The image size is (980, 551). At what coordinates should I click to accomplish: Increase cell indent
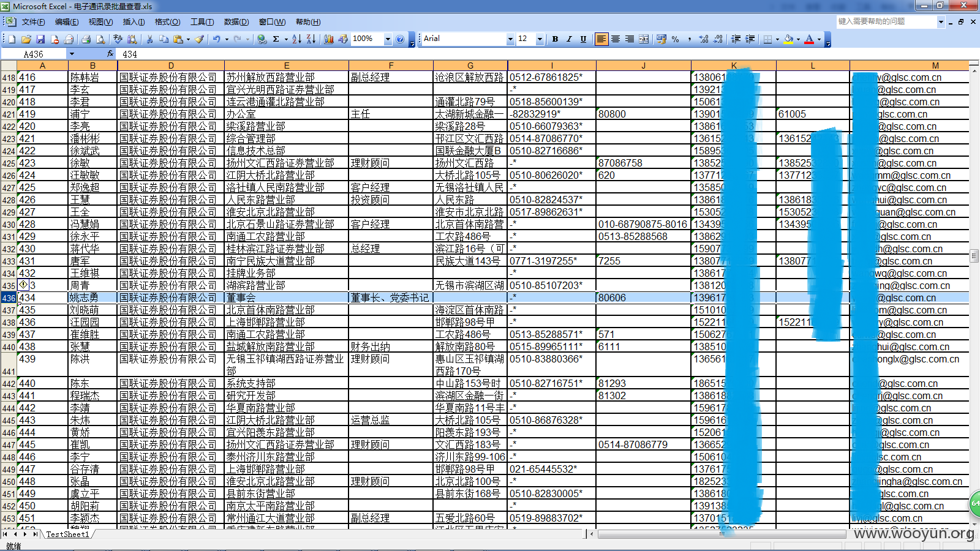tap(750, 39)
